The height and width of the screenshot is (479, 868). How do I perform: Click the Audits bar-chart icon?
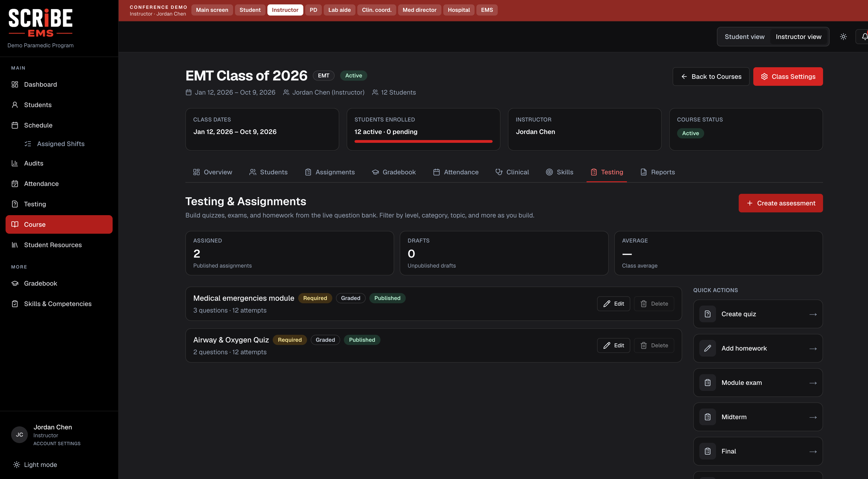click(15, 163)
